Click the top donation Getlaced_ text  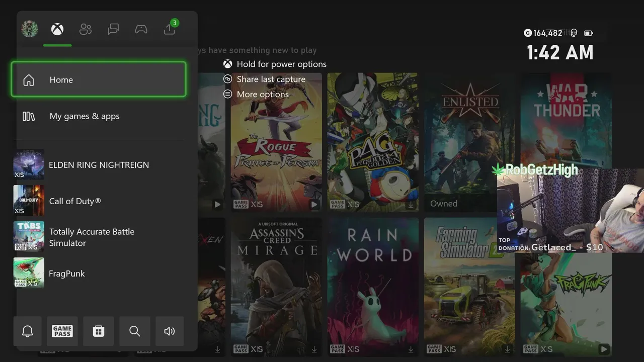[x=568, y=247]
